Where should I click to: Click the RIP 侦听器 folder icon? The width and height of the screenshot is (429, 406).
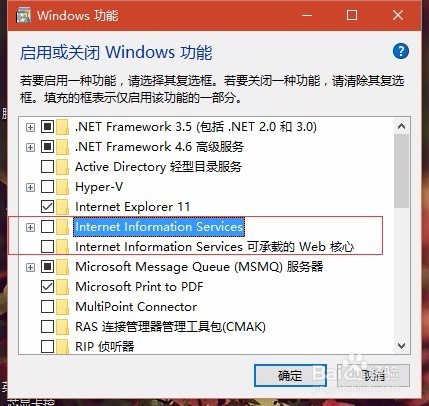coord(63,347)
